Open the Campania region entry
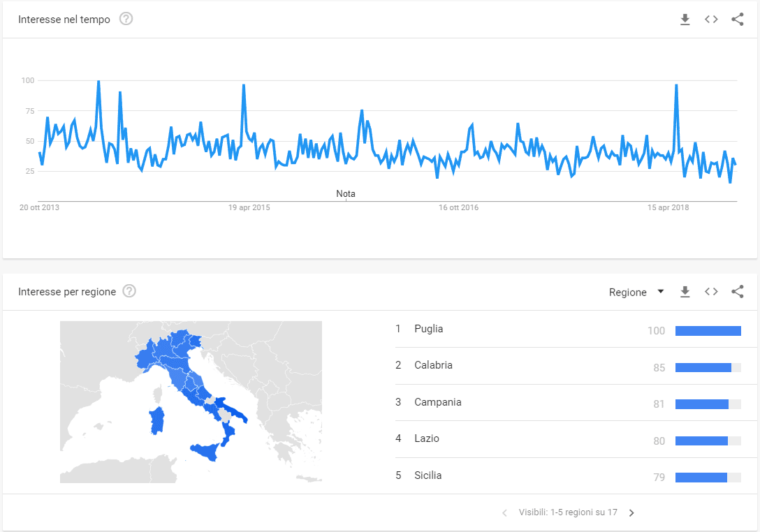 click(437, 402)
